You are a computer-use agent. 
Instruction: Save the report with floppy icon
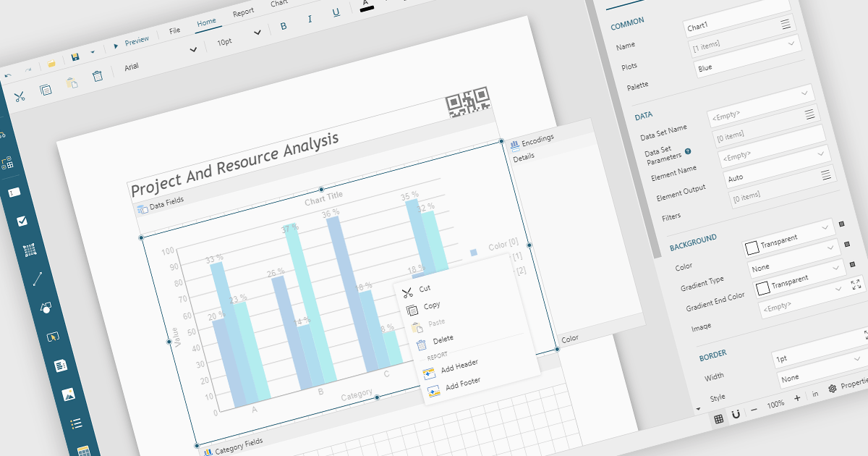pyautogui.click(x=75, y=57)
